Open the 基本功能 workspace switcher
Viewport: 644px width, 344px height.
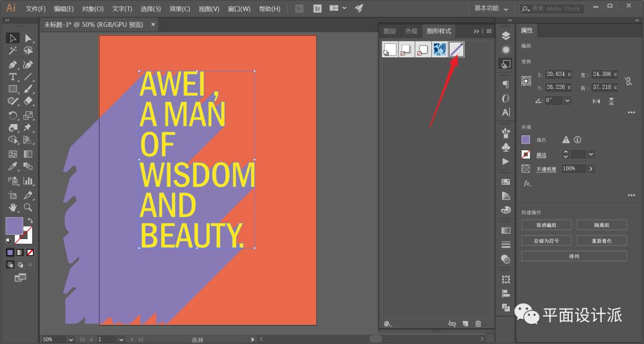[x=491, y=8]
